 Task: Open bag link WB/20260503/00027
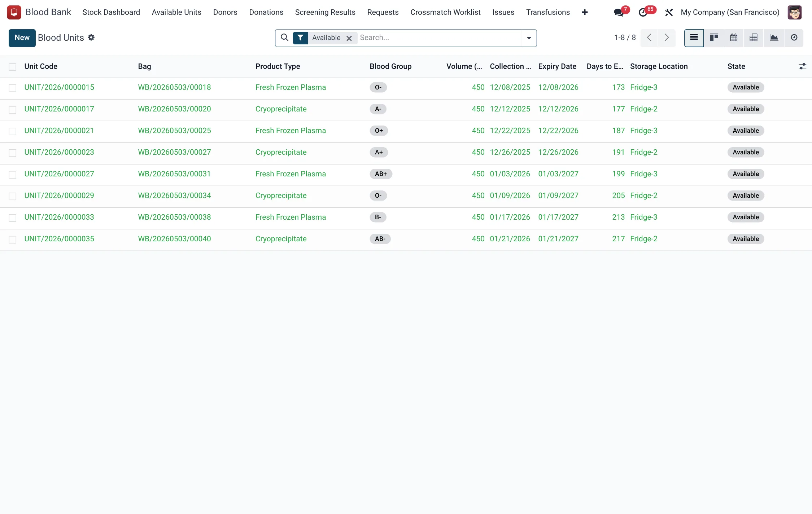174,152
